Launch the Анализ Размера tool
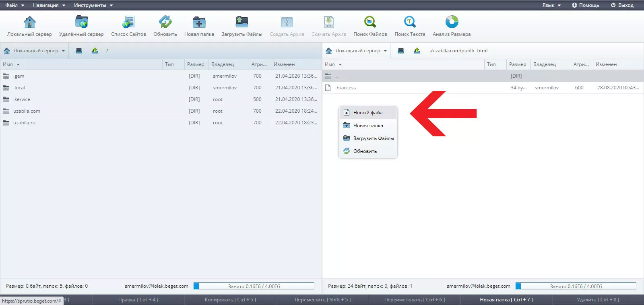The height and width of the screenshot is (305, 644). 452,23
